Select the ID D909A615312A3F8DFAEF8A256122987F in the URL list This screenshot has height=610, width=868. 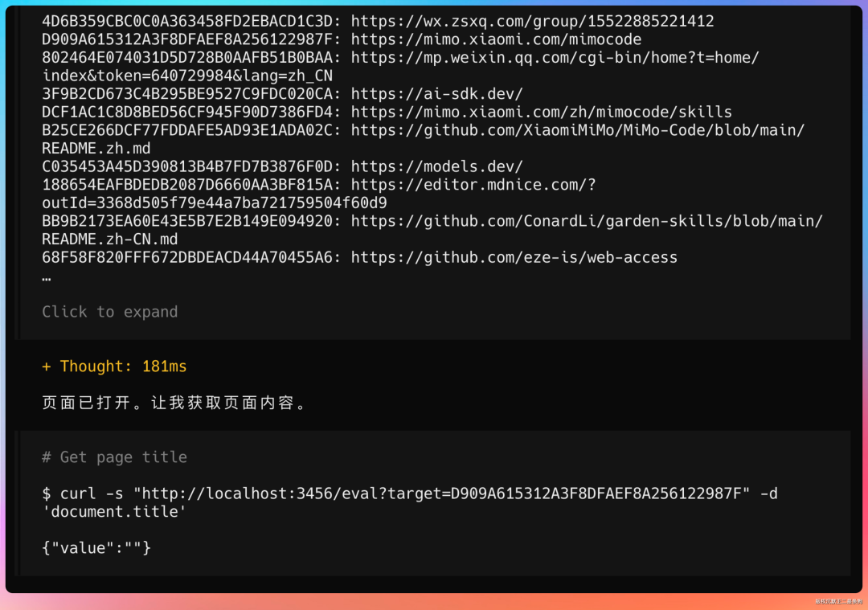click(x=187, y=39)
